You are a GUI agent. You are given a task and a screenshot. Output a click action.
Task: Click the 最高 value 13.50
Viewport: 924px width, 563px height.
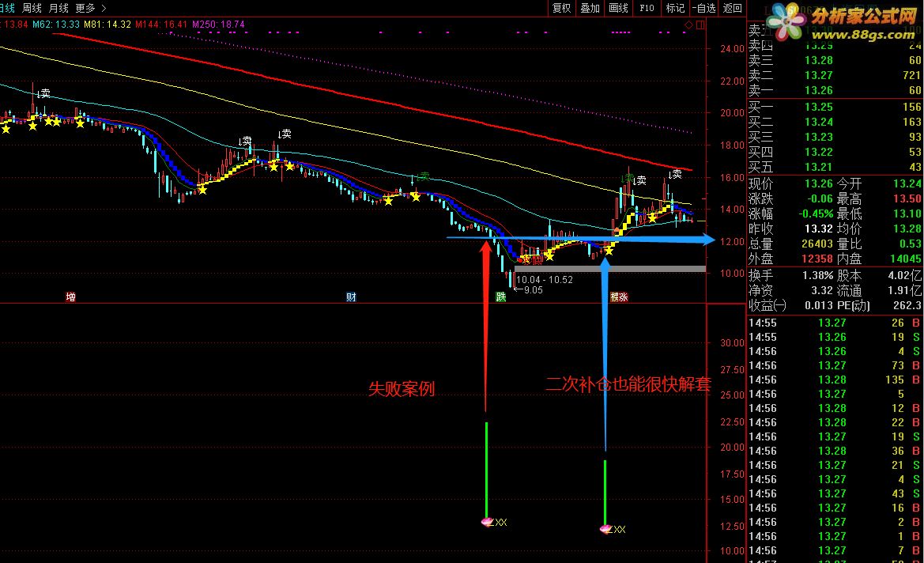(907, 198)
